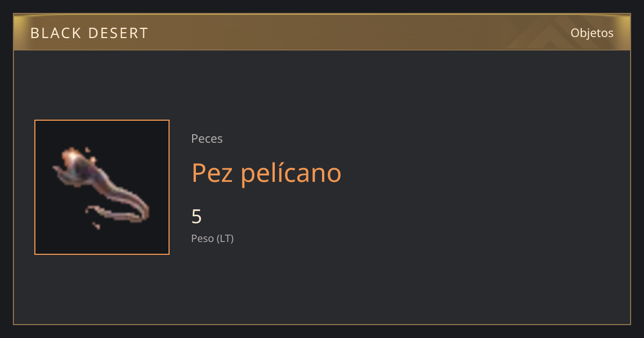Open the Objetos section link

[x=592, y=33]
